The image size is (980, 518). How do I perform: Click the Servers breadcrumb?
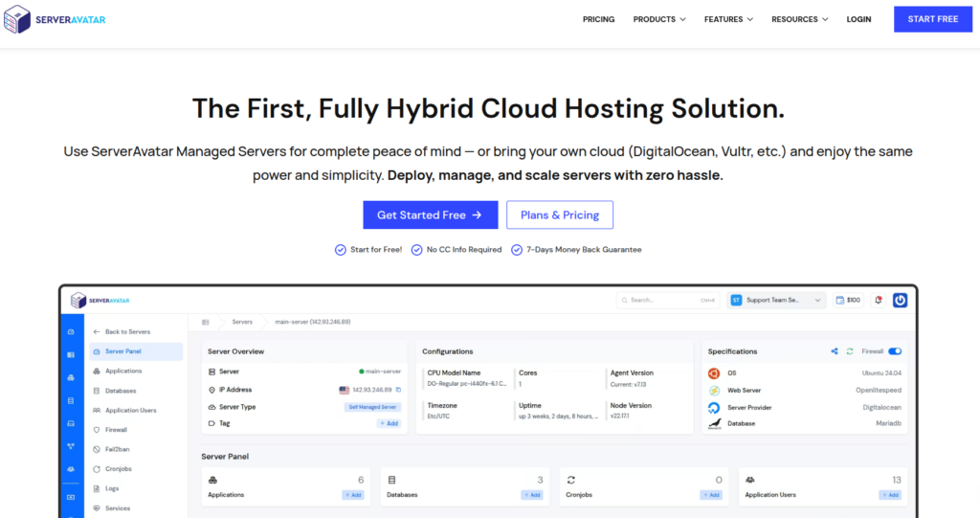coord(242,322)
